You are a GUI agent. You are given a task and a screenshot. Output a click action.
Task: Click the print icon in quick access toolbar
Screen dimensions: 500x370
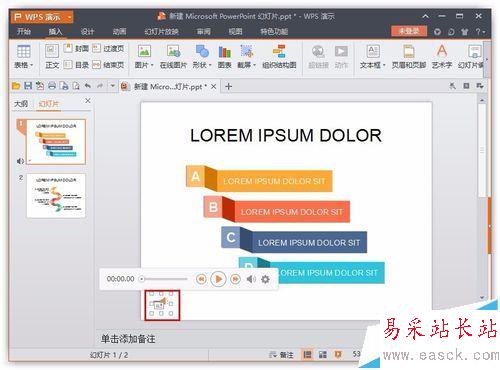(x=52, y=86)
